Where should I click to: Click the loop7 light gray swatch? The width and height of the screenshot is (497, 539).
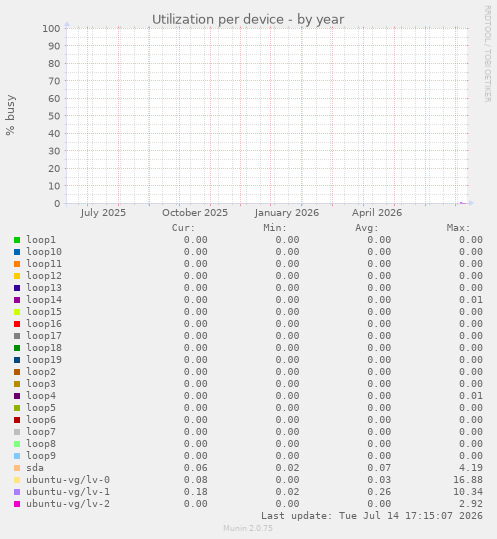[17, 432]
